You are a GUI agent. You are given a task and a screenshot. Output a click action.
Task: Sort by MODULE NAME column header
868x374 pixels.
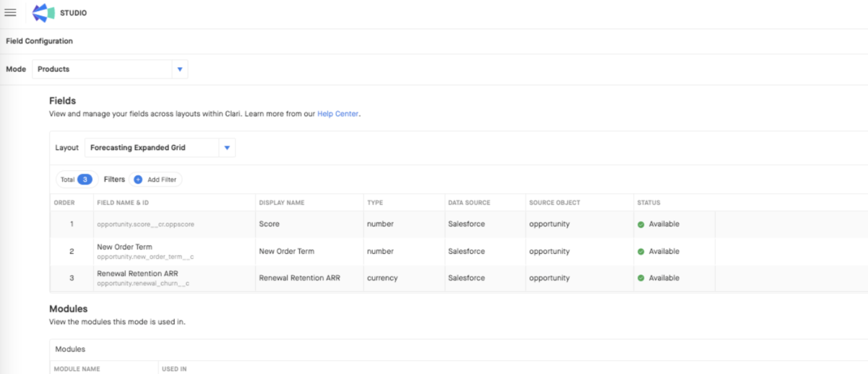click(77, 369)
